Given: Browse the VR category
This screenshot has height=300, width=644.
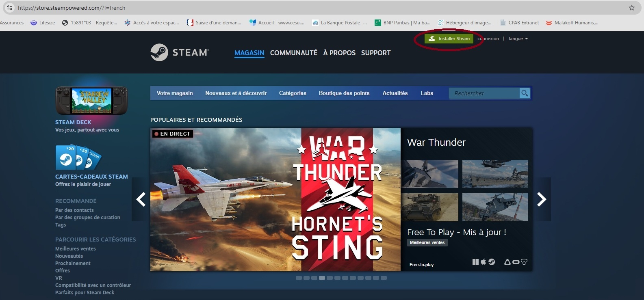Looking at the screenshot, I should click(59, 278).
